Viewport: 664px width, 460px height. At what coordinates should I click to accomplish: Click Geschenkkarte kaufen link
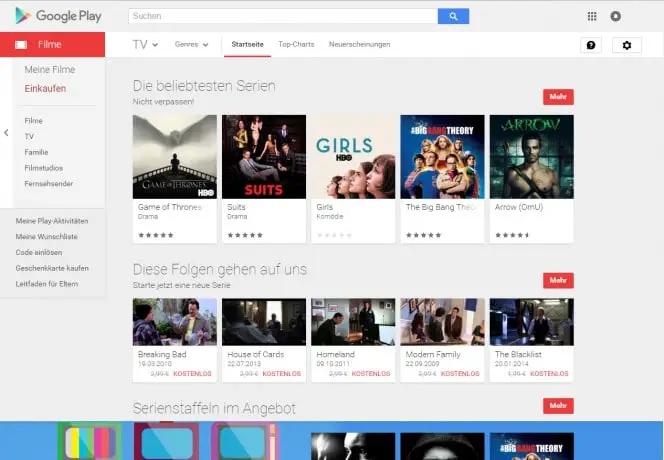pos(52,268)
